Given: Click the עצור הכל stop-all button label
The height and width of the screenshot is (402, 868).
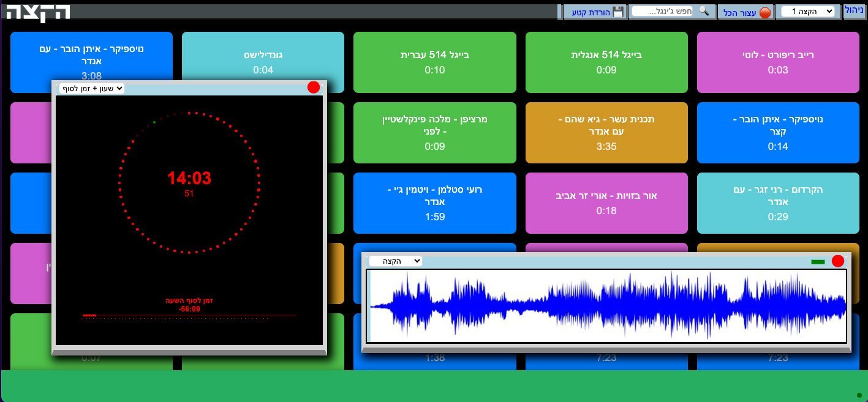Looking at the screenshot, I should point(740,12).
